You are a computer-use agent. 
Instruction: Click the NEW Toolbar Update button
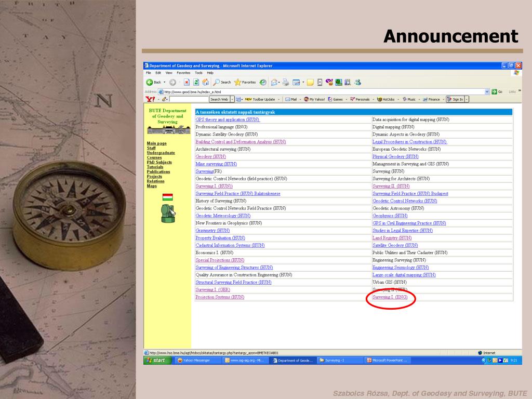click(260, 99)
